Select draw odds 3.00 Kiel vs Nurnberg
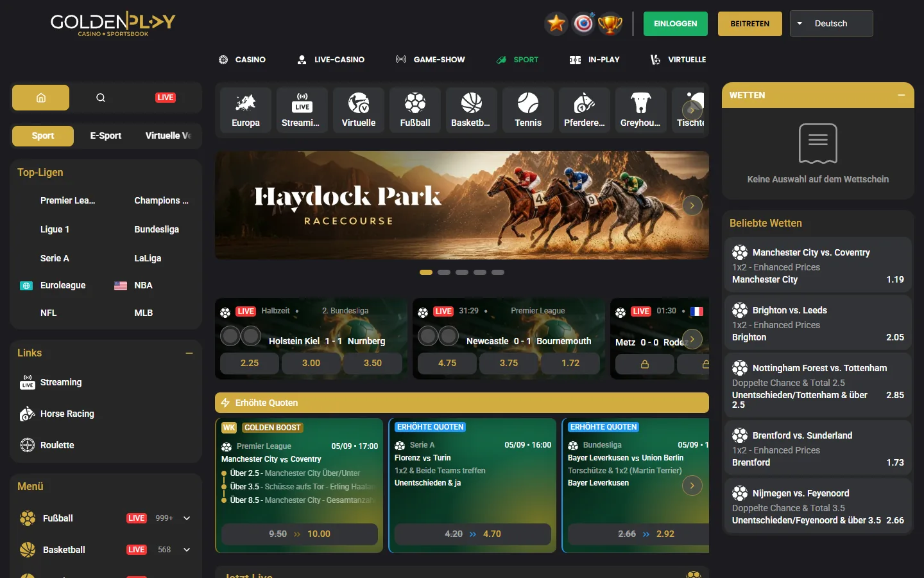 [x=311, y=363]
